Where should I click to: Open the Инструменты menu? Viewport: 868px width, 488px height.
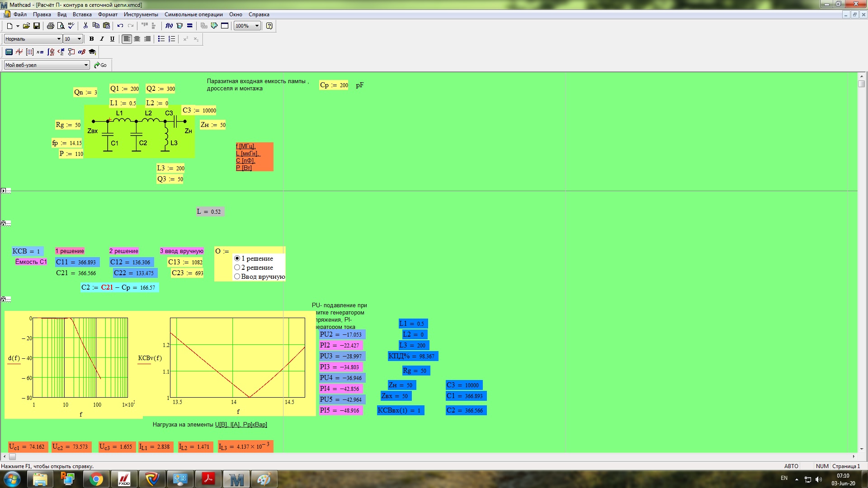(141, 14)
